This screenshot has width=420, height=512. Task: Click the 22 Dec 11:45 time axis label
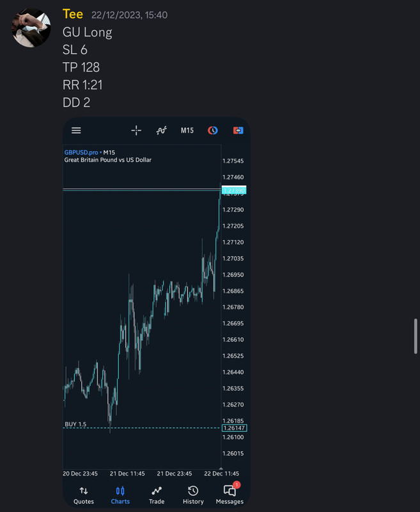click(222, 474)
